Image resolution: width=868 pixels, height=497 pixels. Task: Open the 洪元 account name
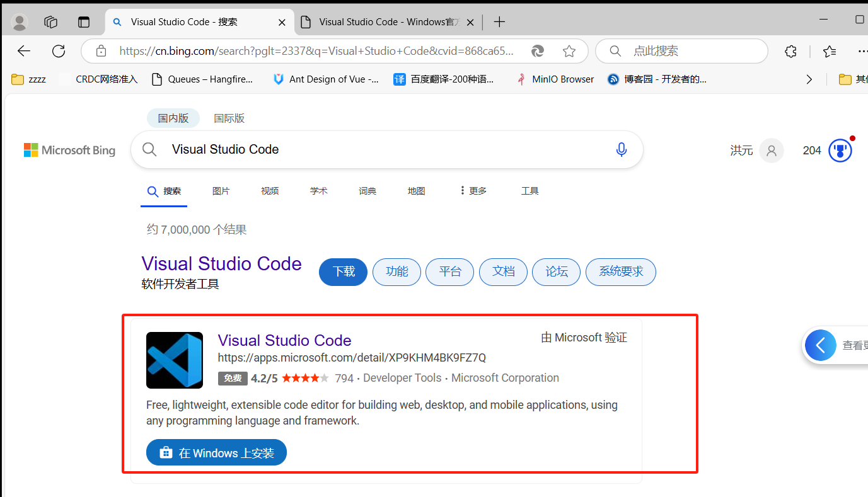[741, 151]
